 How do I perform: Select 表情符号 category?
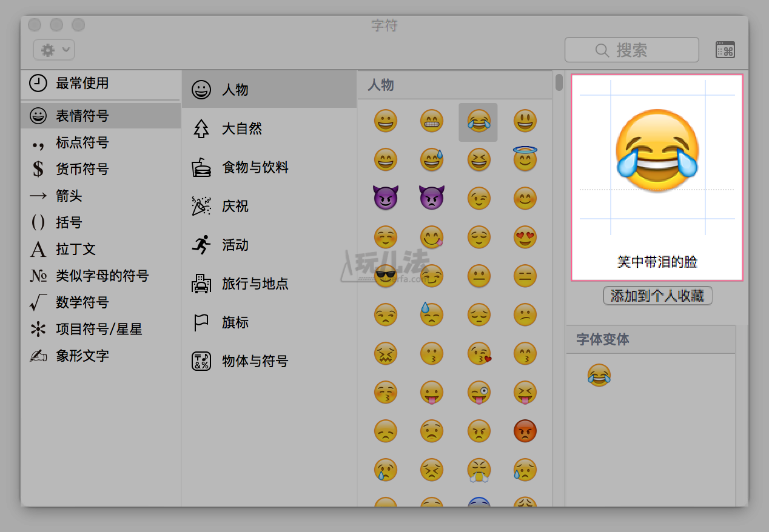pos(101,116)
